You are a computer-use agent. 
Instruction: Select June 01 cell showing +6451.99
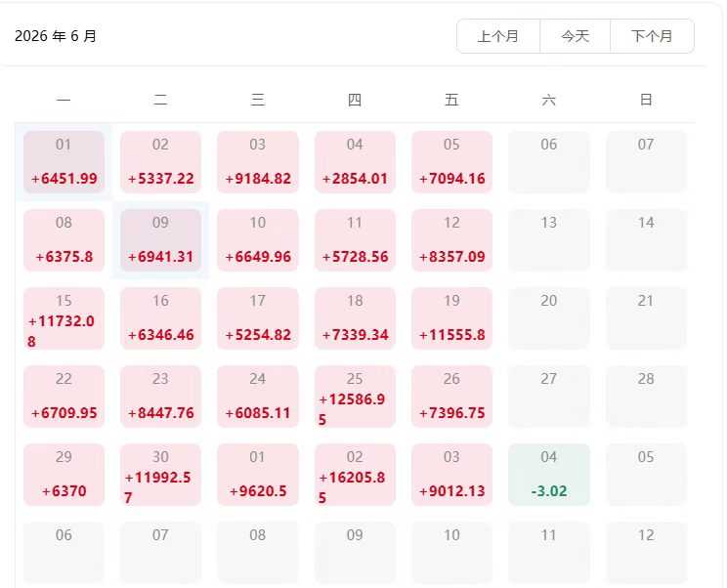[64, 162]
